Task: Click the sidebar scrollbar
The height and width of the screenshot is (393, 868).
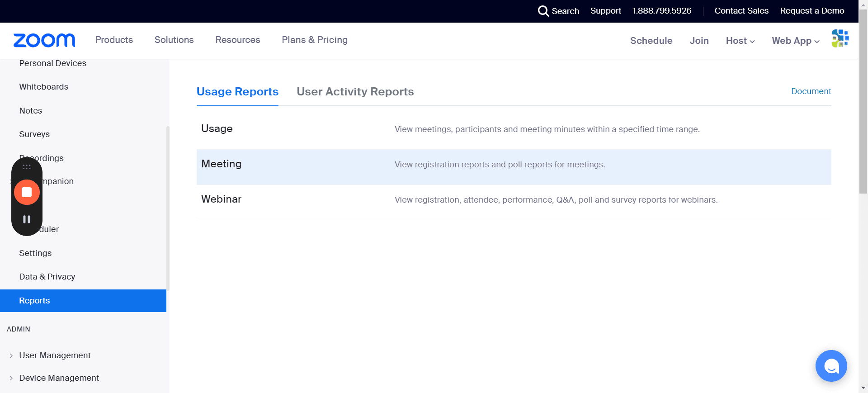Action: pyautogui.click(x=168, y=208)
